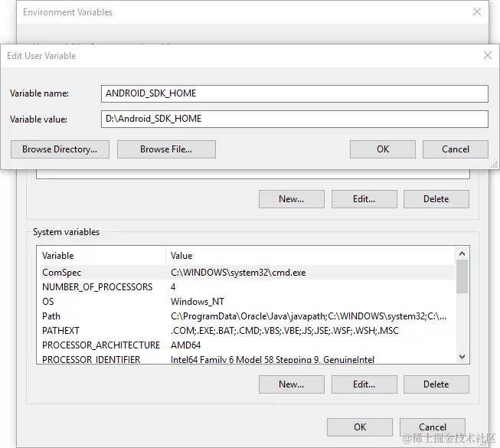Click the Variable column header

(103, 256)
